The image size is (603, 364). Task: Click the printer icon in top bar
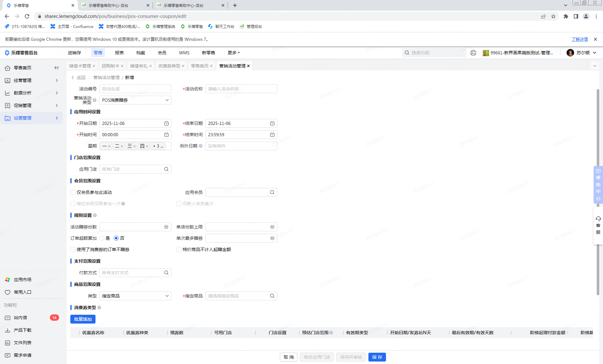point(473,53)
